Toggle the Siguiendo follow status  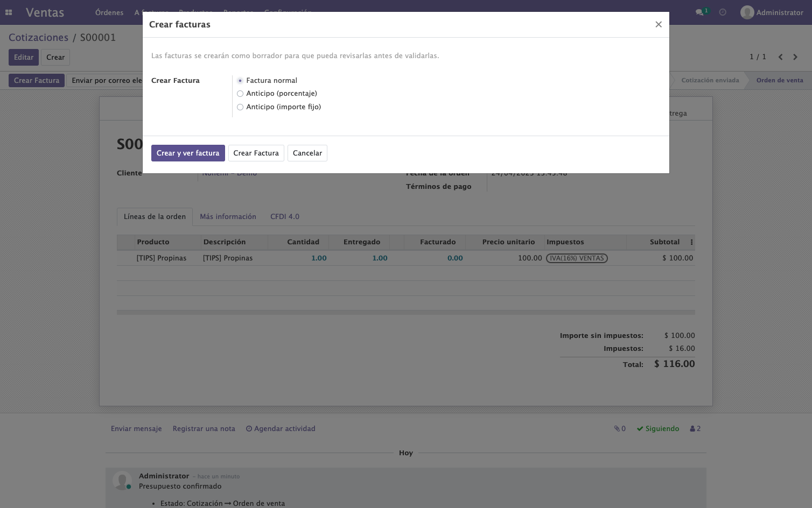(x=658, y=429)
